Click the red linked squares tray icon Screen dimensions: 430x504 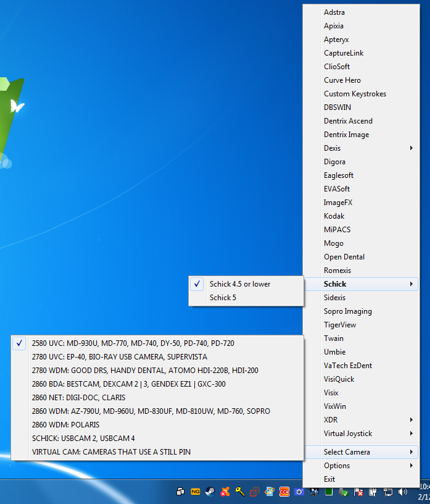pos(255,492)
